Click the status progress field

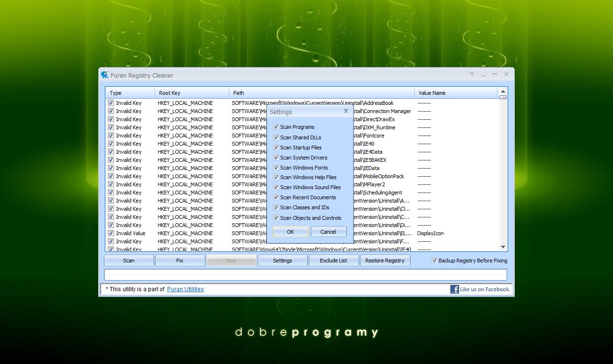point(306,274)
